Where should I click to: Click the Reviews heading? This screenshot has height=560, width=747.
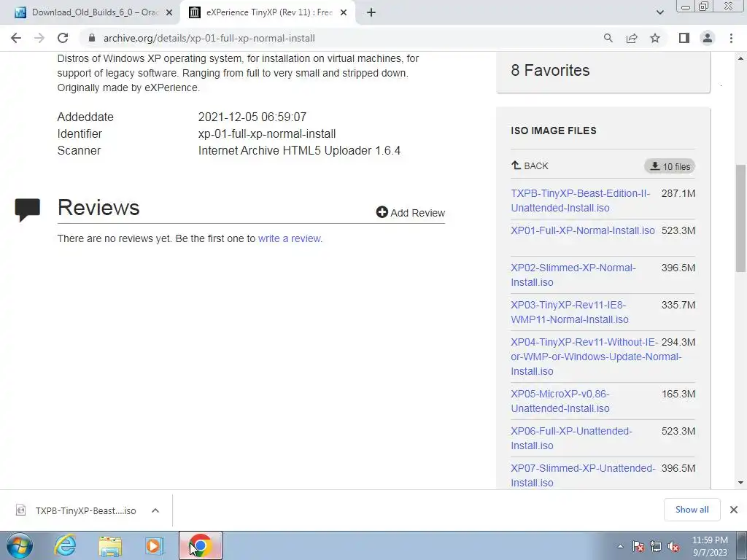[x=98, y=208]
